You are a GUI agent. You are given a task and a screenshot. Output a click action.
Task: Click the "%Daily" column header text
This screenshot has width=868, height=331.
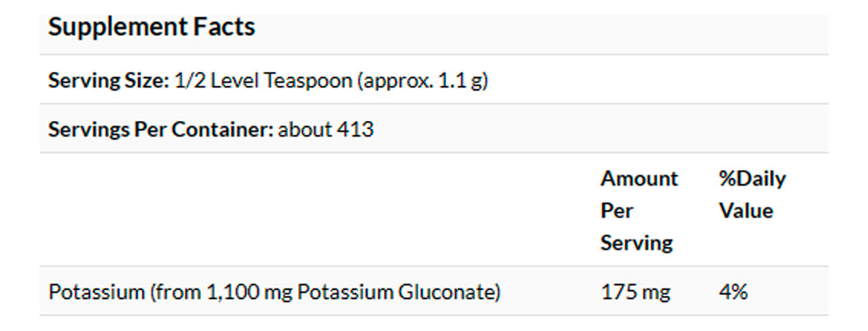pyautogui.click(x=751, y=179)
